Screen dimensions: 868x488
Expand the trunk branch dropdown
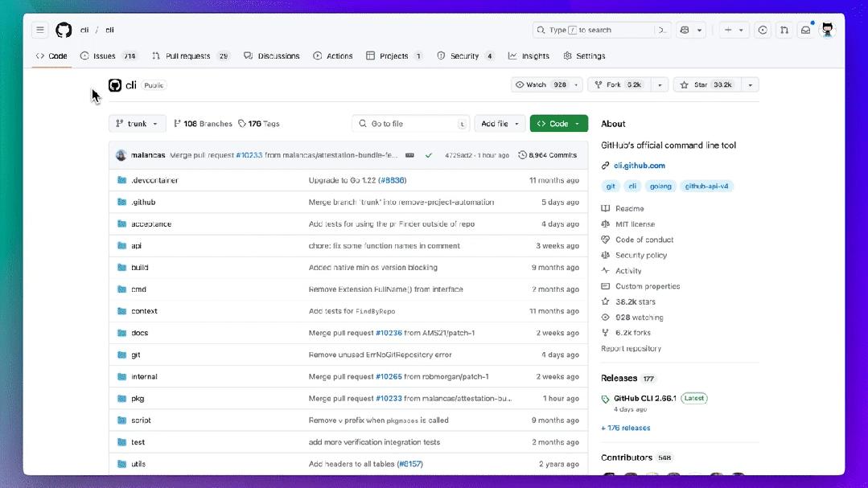137,123
